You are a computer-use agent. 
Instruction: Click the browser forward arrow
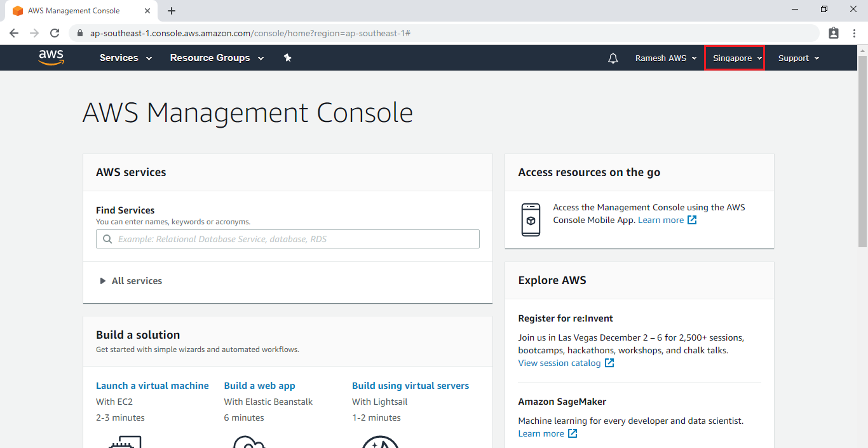[34, 33]
